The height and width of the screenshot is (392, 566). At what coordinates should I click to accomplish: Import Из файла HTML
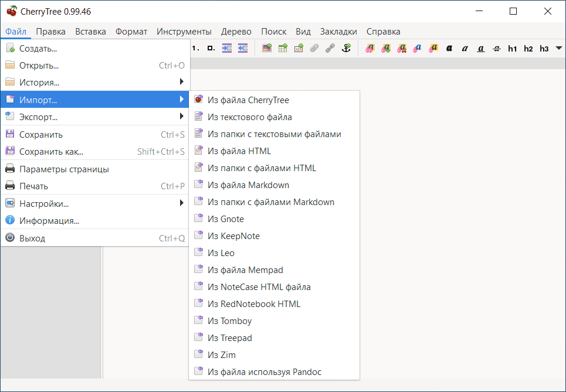point(274,151)
